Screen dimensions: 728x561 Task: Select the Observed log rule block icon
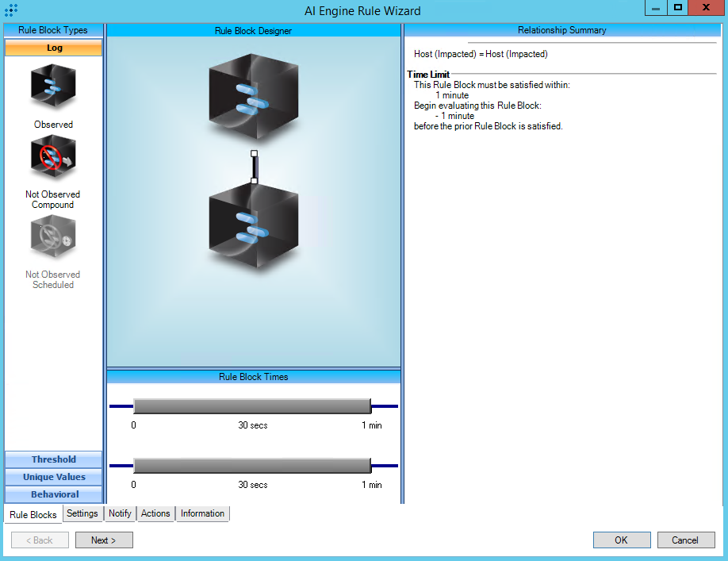point(53,87)
